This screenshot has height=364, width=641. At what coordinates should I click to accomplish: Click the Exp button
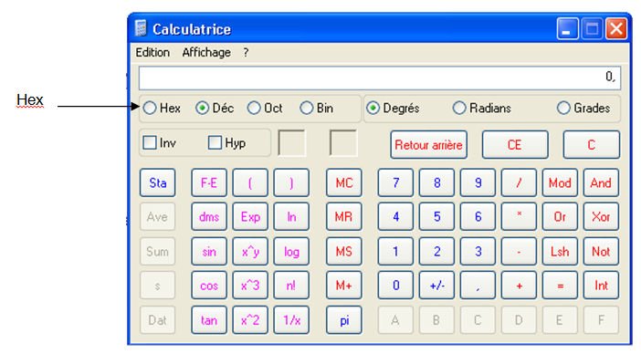click(250, 216)
